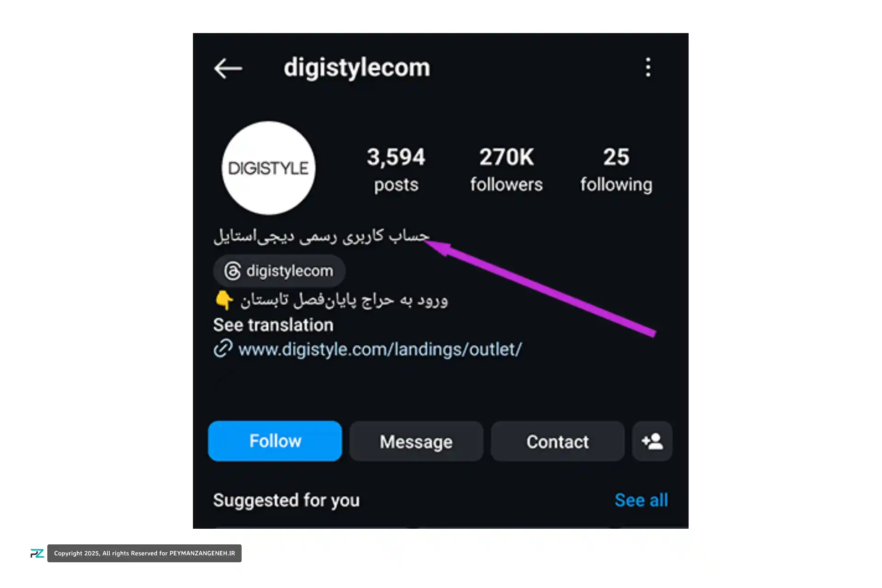View See all suggested accounts
The width and height of the screenshot is (882, 588).
click(641, 500)
